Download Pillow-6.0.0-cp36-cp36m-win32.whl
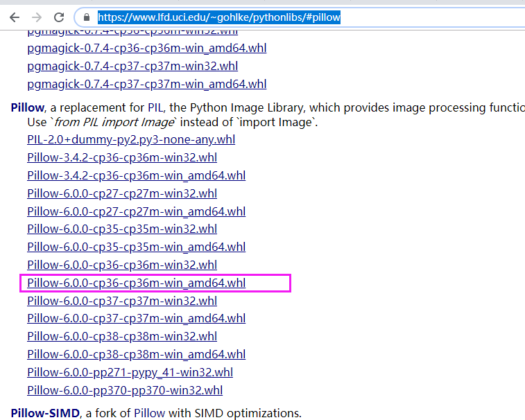 [122, 265]
